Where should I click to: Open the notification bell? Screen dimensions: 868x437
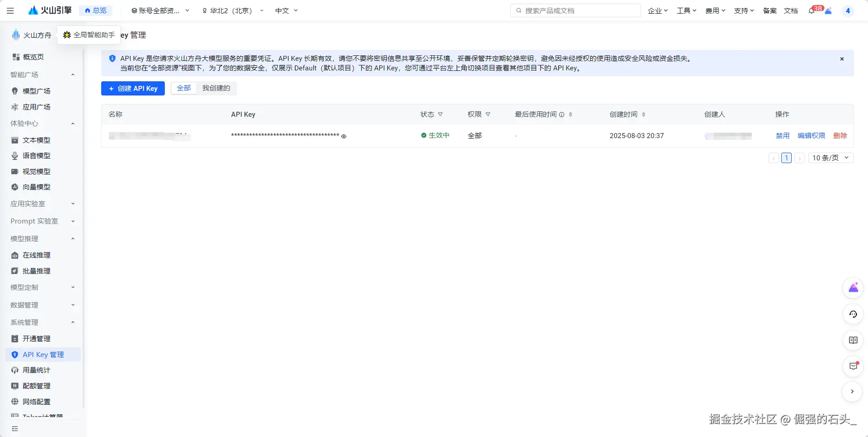[x=812, y=11]
